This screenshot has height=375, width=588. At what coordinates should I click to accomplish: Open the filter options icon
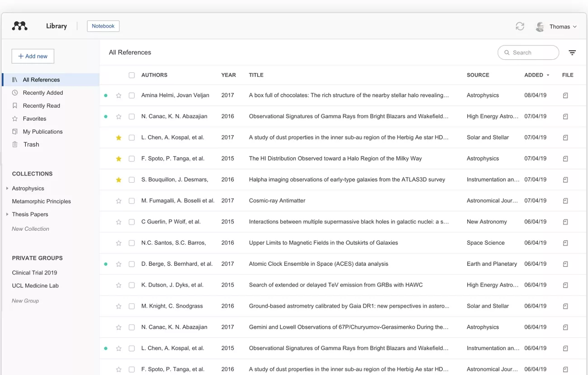(x=572, y=52)
